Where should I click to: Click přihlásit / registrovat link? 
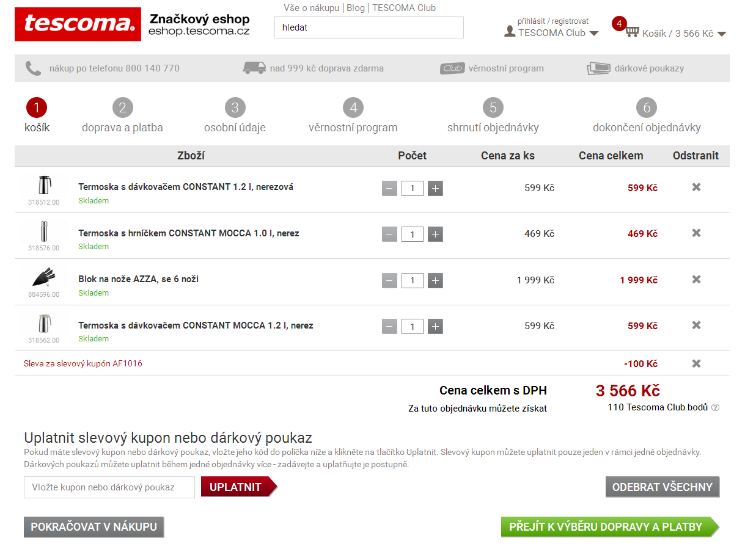[x=553, y=21]
